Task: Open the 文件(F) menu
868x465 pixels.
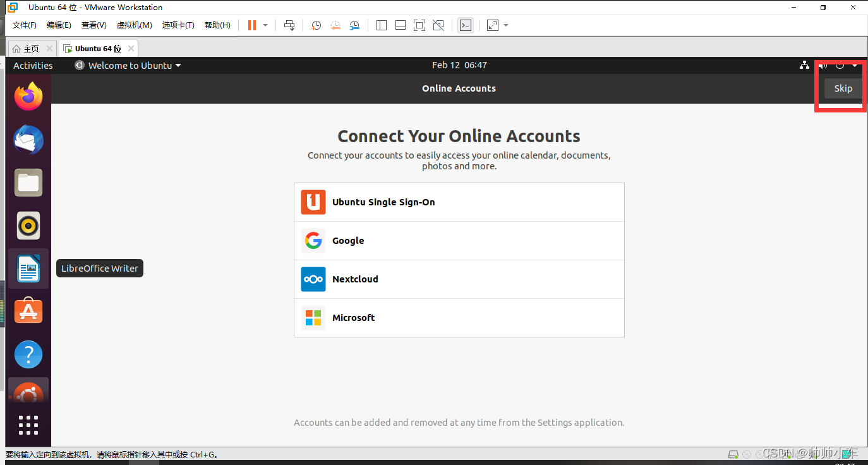Action: (x=25, y=25)
